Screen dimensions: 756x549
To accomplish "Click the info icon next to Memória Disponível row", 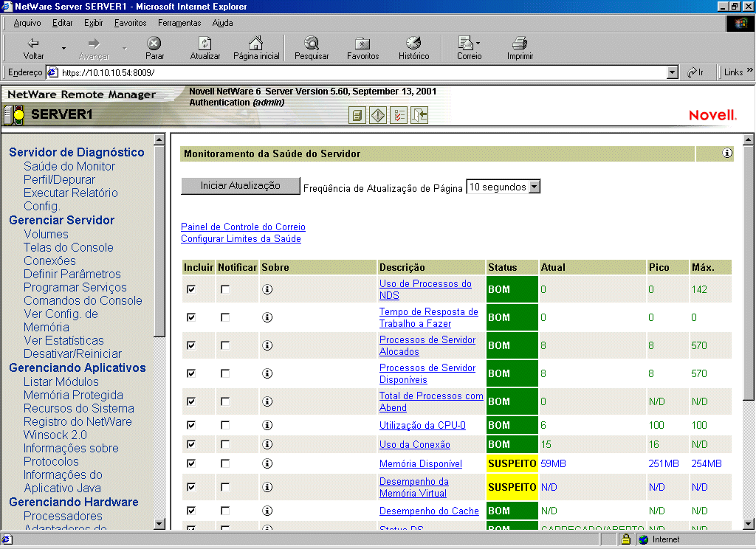I will (268, 463).
